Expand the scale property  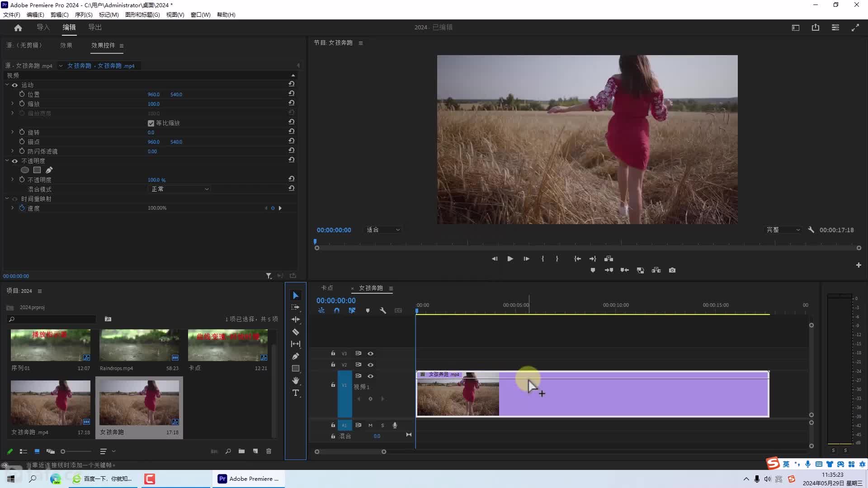point(12,103)
